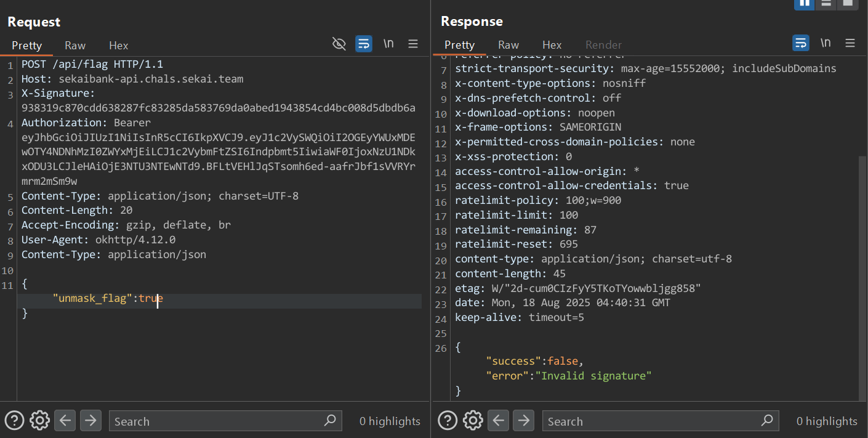This screenshot has height=438, width=868.
Task: Toggle non-printable \n characters in Request
Action: [x=388, y=44]
